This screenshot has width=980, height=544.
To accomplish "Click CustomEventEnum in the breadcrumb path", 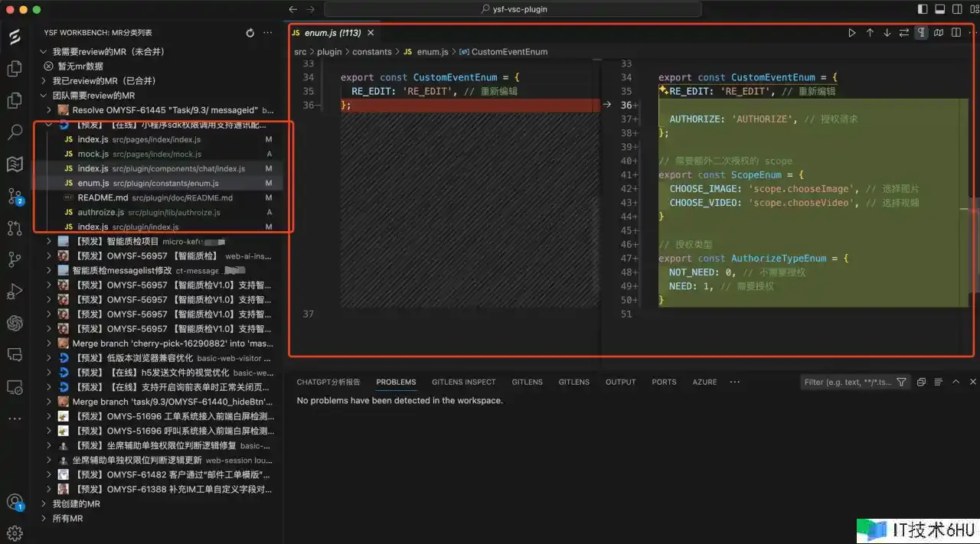I will (x=509, y=52).
